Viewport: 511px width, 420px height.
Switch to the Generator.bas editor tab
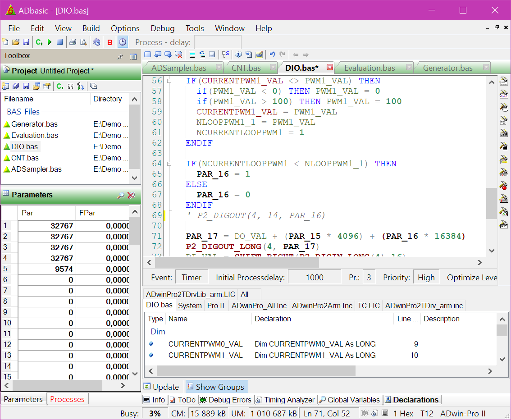(x=448, y=68)
